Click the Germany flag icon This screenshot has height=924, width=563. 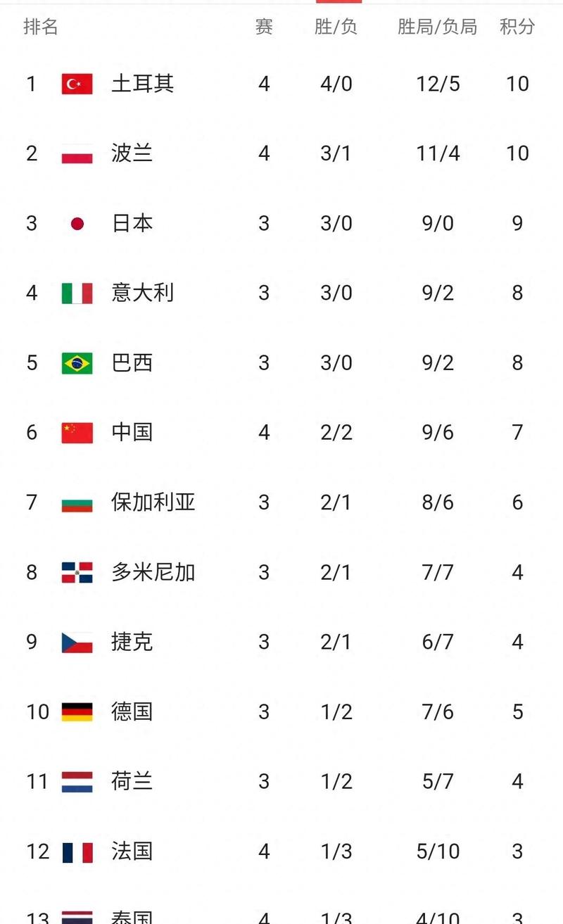pos(77,711)
